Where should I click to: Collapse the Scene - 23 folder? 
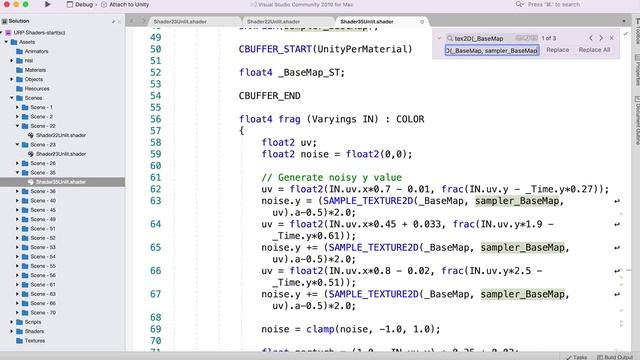click(x=18, y=145)
